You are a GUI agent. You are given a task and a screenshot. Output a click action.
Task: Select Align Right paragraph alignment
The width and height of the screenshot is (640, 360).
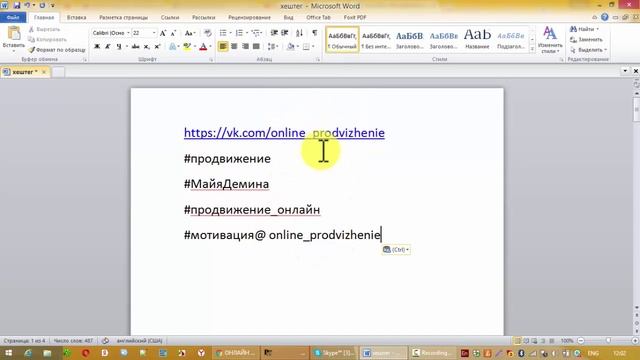point(245,47)
